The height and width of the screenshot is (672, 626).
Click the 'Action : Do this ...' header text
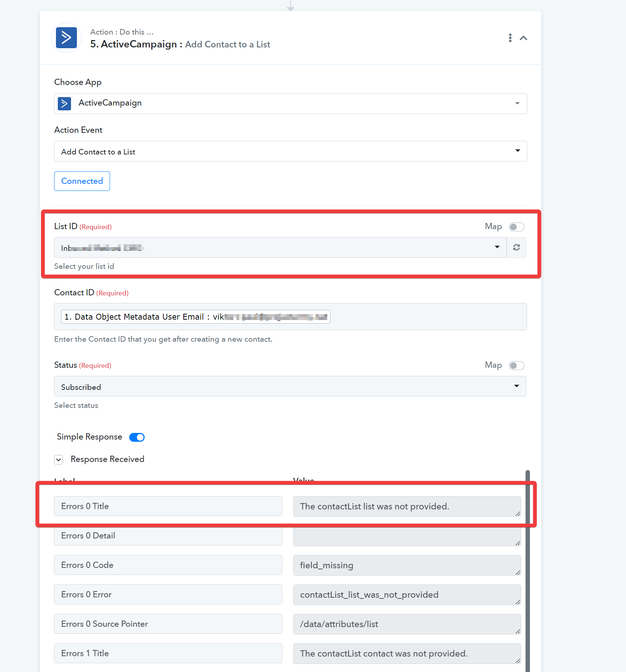click(122, 32)
